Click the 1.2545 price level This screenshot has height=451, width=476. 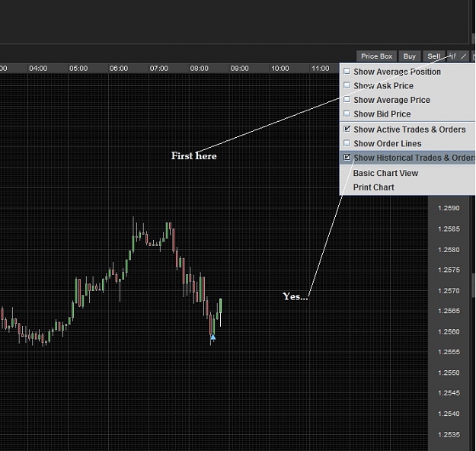click(449, 393)
